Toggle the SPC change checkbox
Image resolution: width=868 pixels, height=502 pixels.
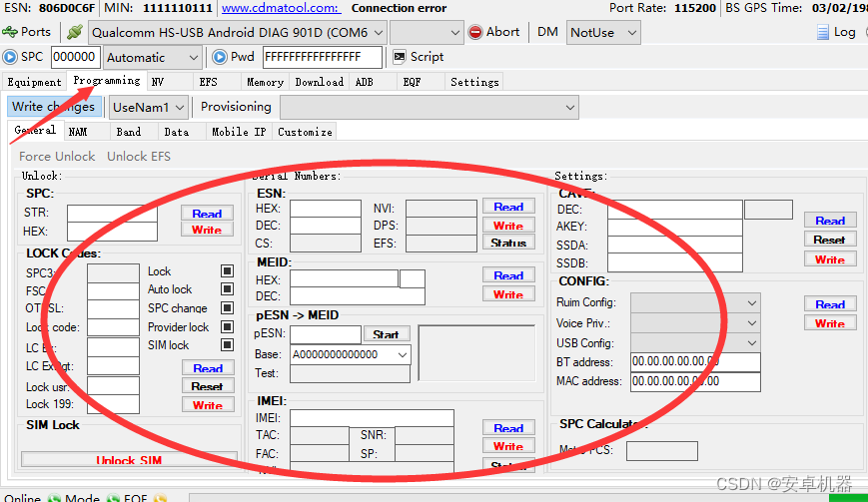[x=227, y=308]
